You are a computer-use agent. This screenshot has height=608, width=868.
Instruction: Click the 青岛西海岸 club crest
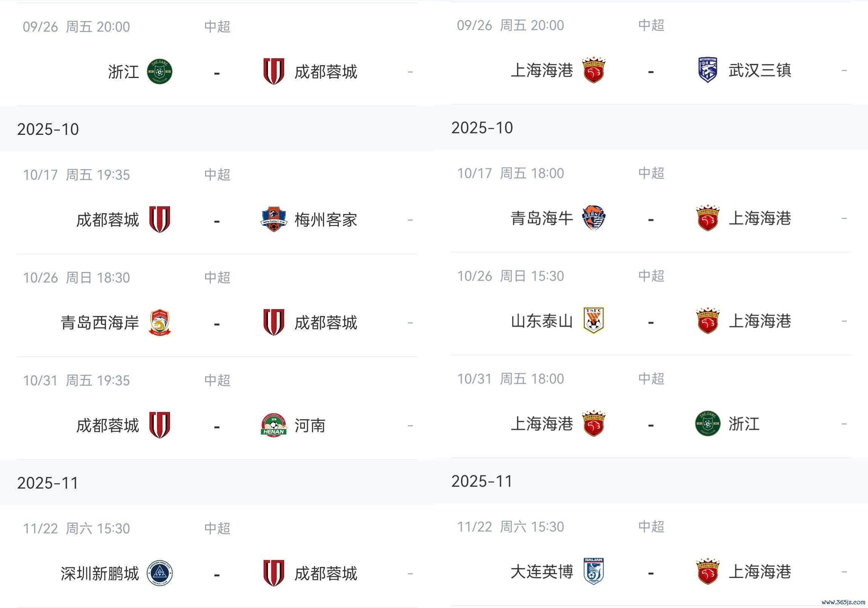159,322
